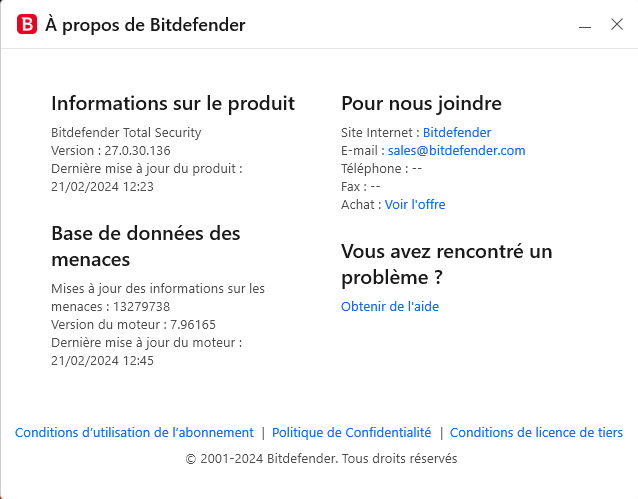This screenshot has width=638, height=499.
Task: Click Obtenir de l'aide link
Action: (x=390, y=306)
